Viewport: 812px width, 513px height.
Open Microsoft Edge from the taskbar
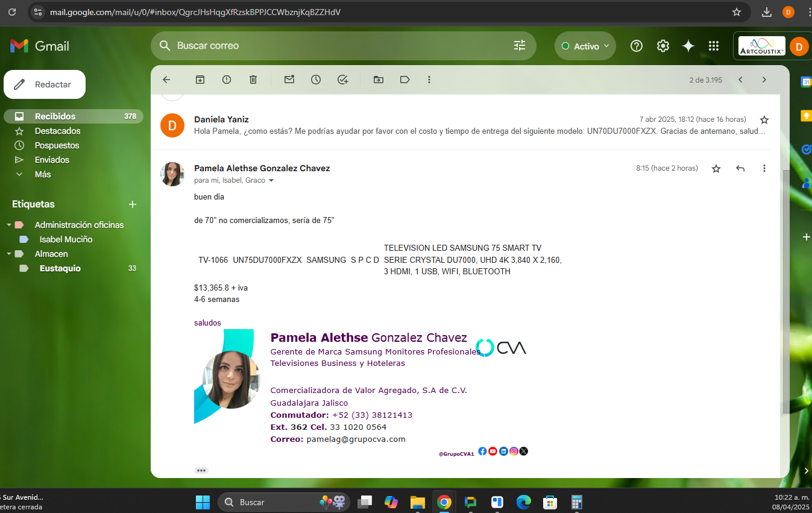[523, 502]
